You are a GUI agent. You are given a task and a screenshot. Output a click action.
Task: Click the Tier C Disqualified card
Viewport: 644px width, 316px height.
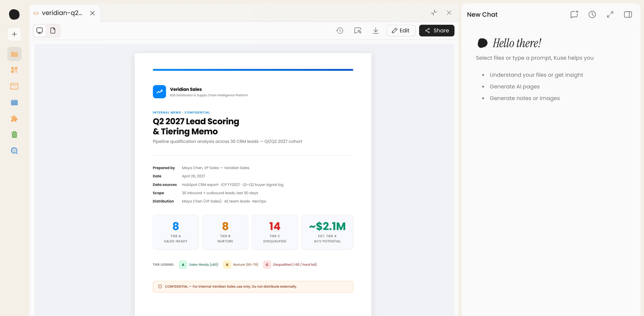(x=275, y=232)
